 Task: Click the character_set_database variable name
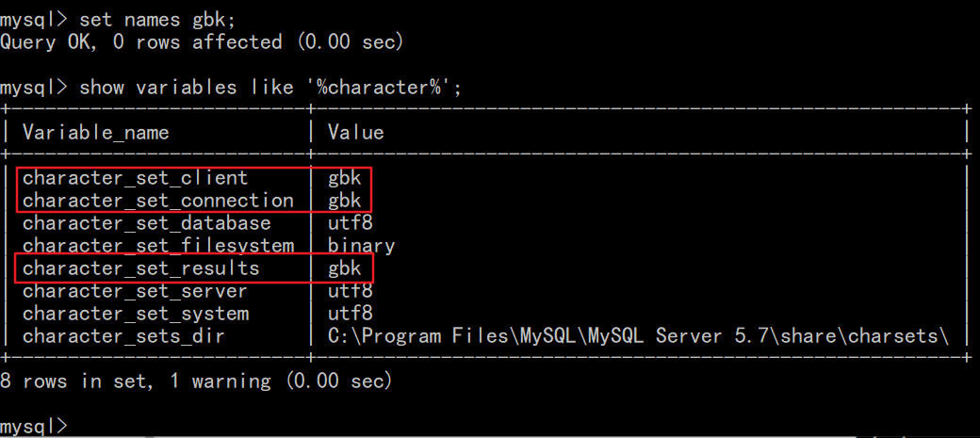tap(146, 223)
